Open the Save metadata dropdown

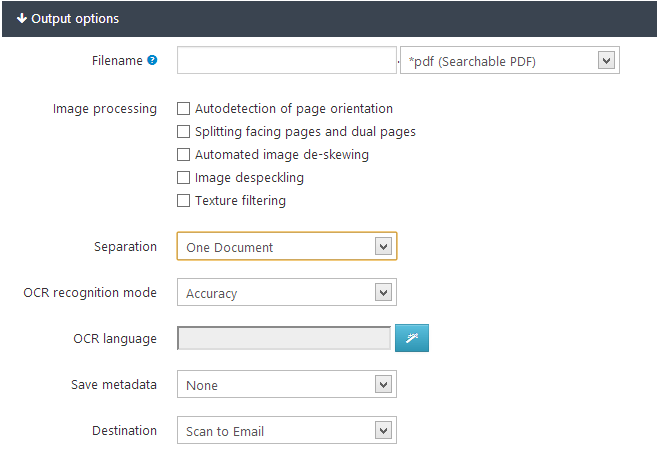point(286,385)
